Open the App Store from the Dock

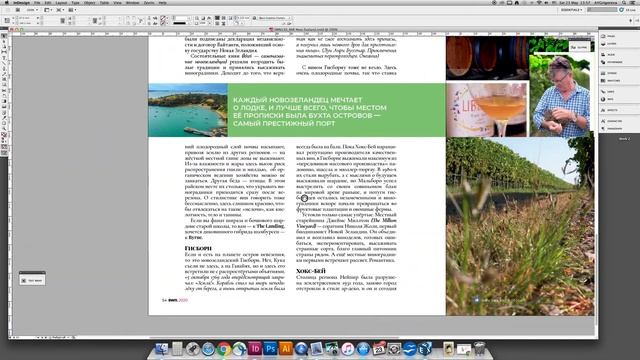tap(363, 349)
